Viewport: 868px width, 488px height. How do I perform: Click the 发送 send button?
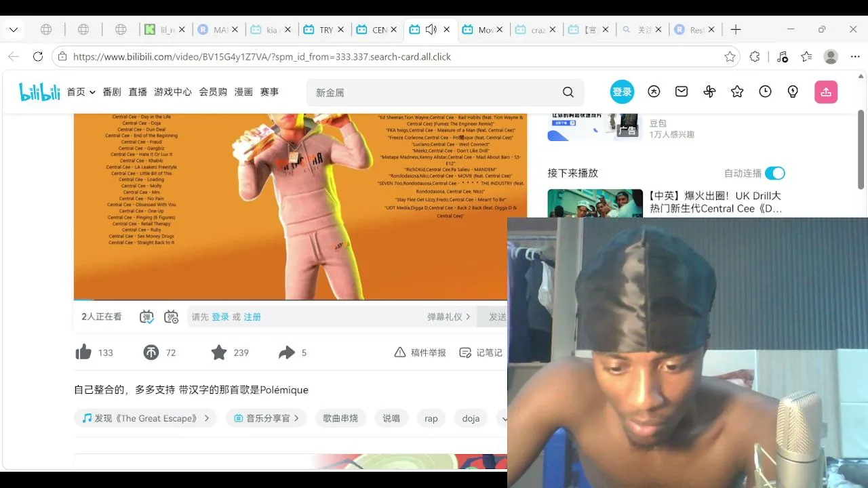[x=497, y=317]
